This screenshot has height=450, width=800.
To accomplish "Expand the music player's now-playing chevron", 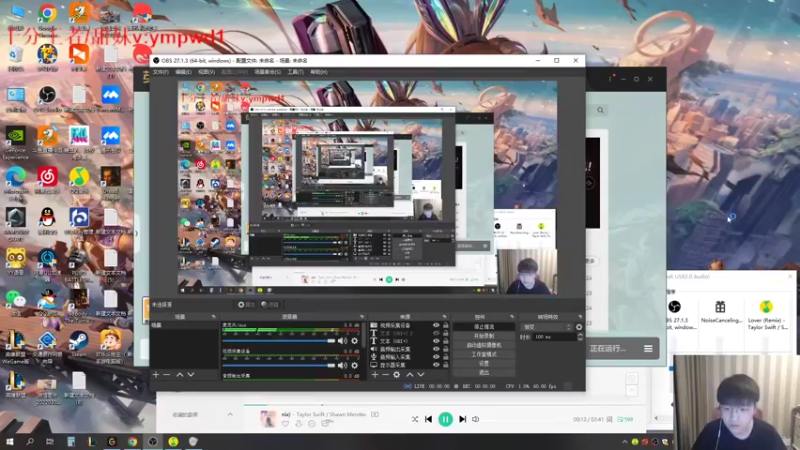I will (x=230, y=414).
